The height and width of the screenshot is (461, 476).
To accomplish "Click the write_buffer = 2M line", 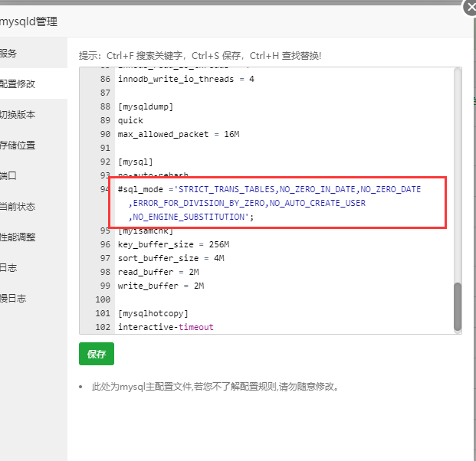I will click(161, 286).
